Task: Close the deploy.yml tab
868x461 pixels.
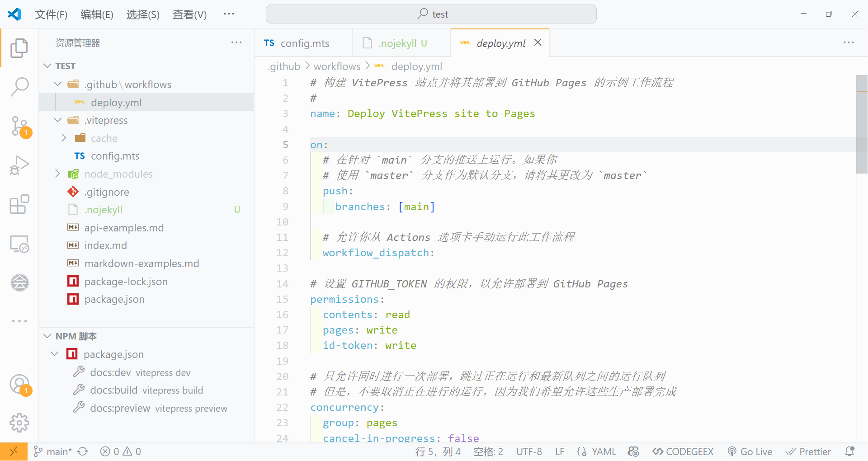Action: [538, 42]
